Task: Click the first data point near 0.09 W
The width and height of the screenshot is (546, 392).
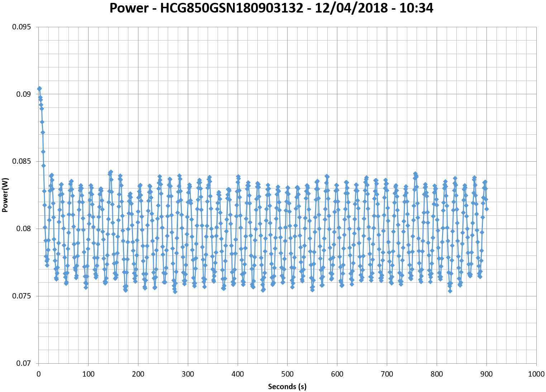Action: (x=39, y=89)
